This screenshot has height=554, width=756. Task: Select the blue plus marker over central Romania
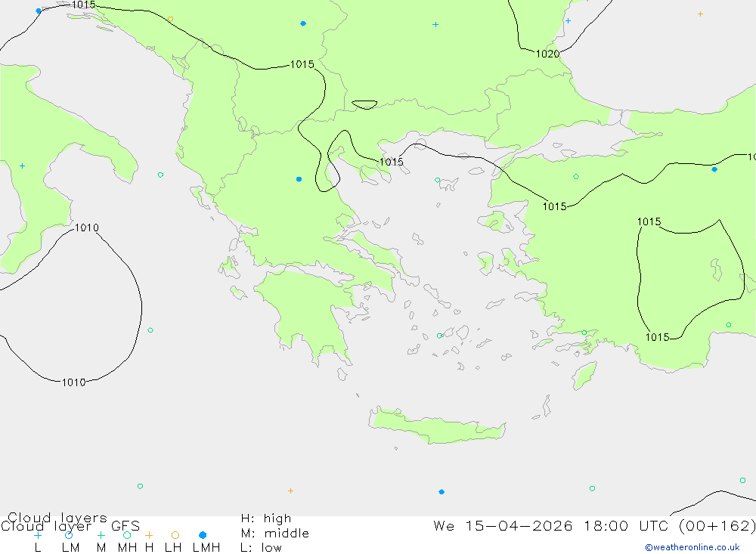tap(435, 25)
